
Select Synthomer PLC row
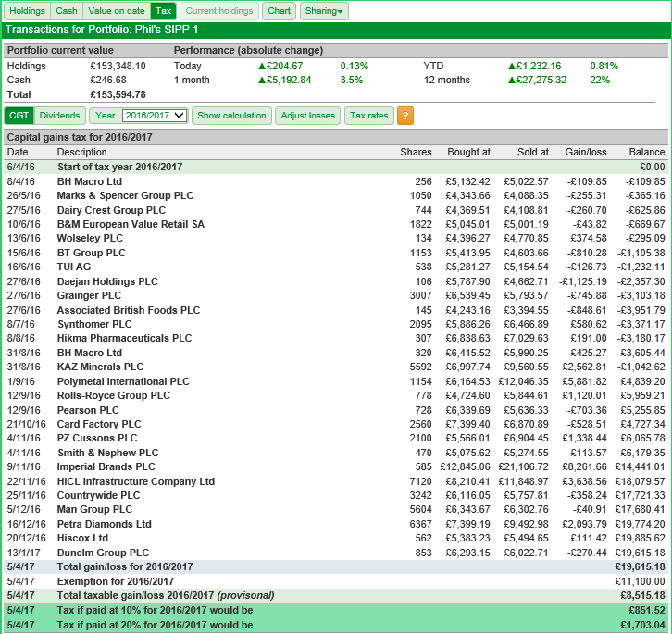(x=336, y=324)
